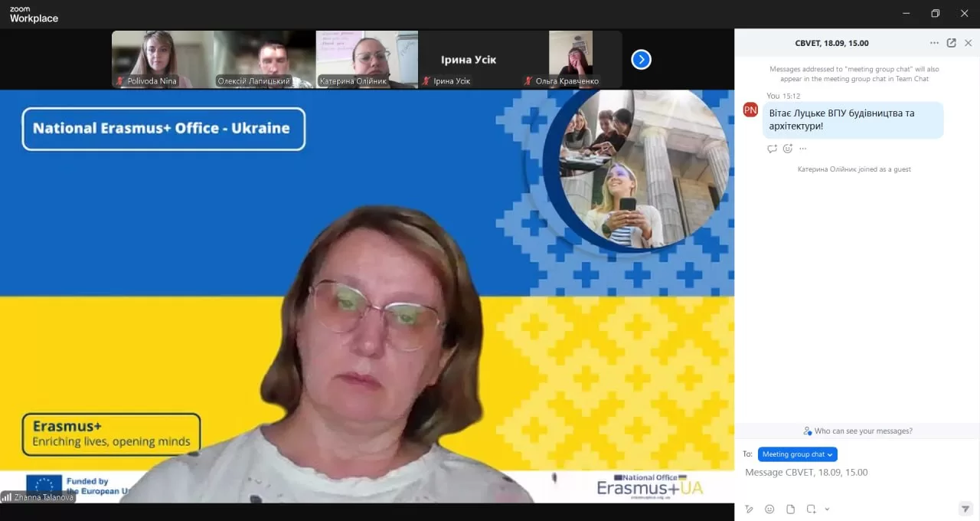This screenshot has height=521, width=980.
Task: Click 'Who can see your messages?' link
Action: tap(857, 431)
